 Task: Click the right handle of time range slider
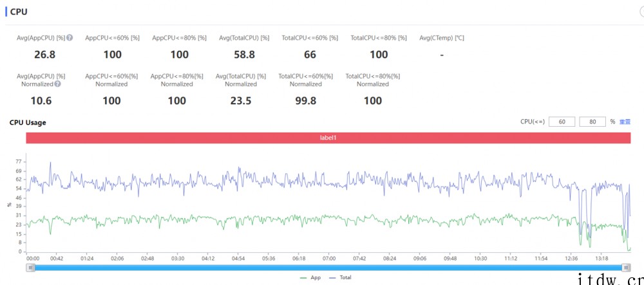626,267
